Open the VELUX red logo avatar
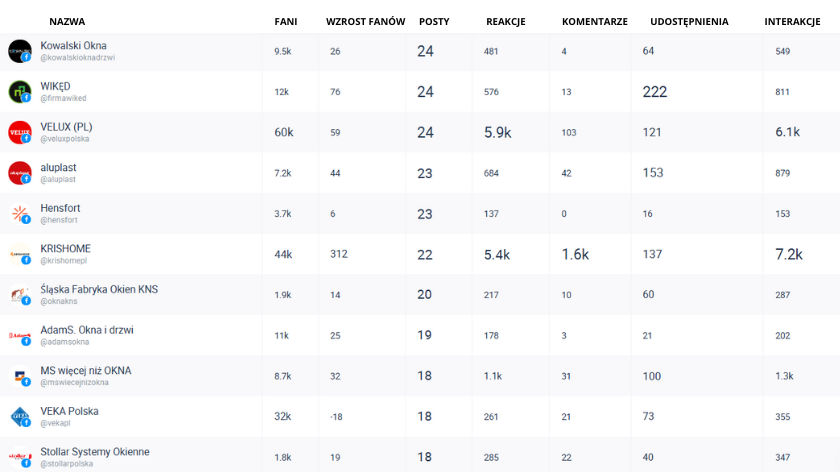 pyautogui.click(x=20, y=132)
